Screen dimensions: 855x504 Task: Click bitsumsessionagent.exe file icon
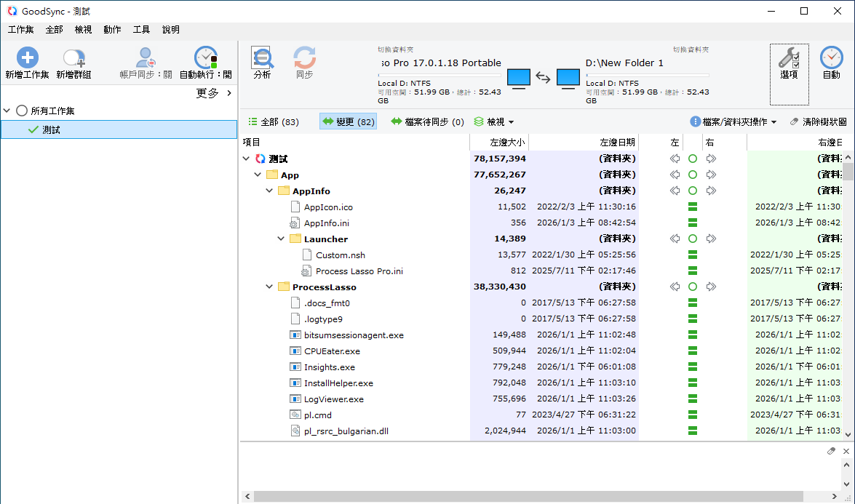(295, 335)
